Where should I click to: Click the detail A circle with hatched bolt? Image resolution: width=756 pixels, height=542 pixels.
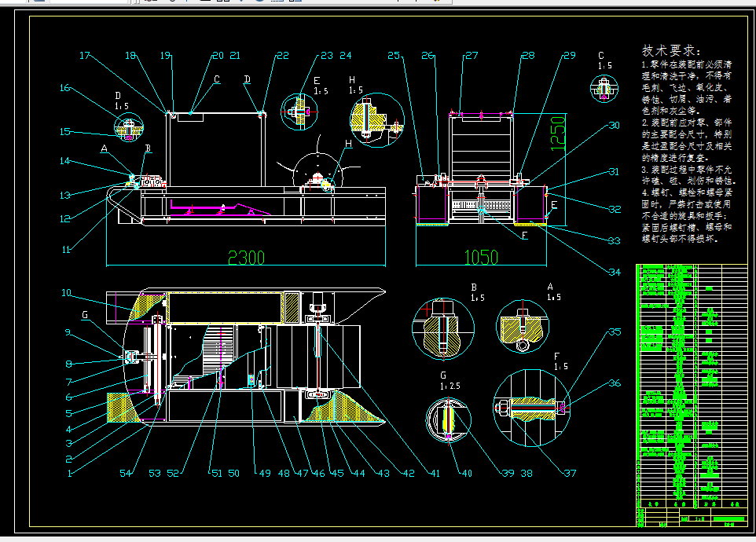pyautogui.click(x=522, y=327)
